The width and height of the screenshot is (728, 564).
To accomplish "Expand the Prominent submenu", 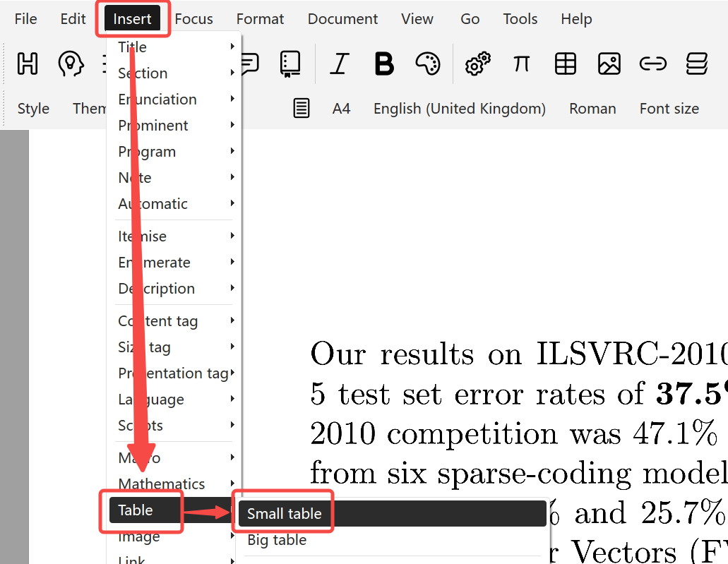I will tap(174, 126).
